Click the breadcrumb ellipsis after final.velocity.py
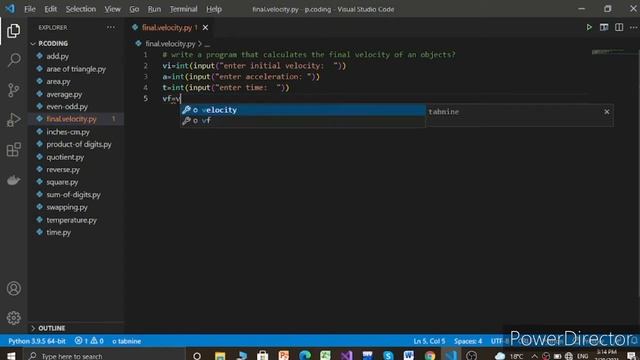 coord(207,44)
